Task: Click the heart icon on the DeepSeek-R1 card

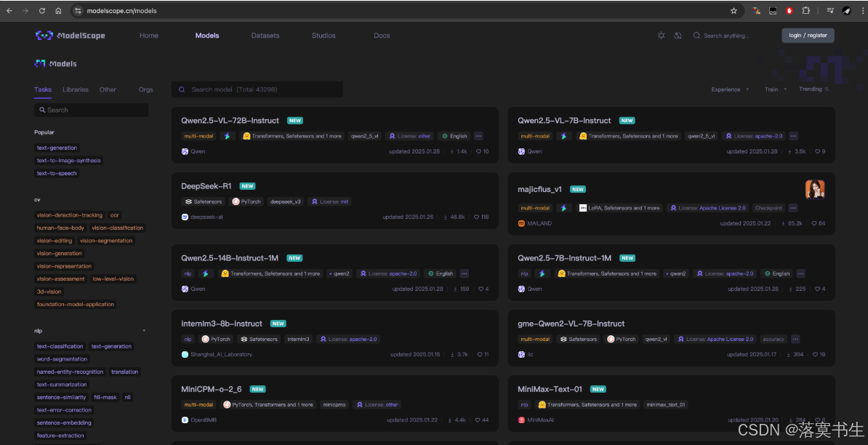Action: tap(476, 217)
